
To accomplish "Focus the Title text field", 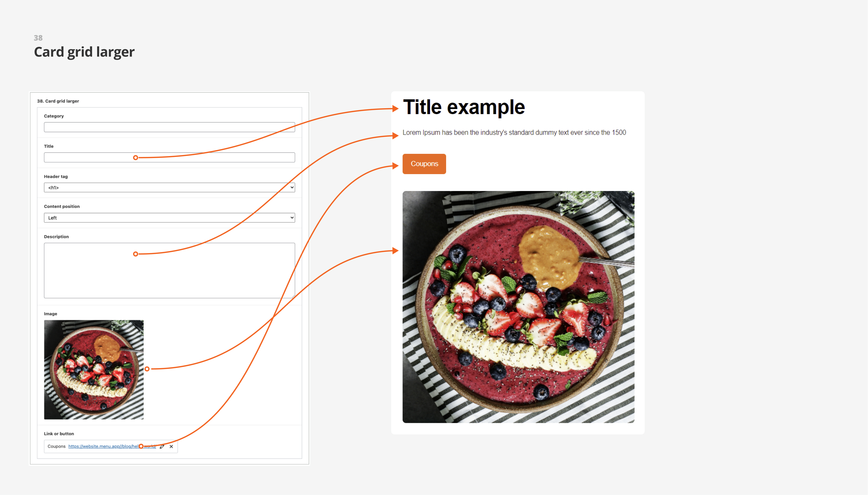I will point(170,157).
